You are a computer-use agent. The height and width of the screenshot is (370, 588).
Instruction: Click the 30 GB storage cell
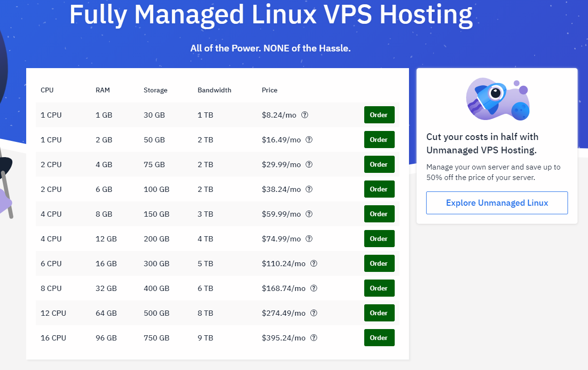(x=154, y=115)
